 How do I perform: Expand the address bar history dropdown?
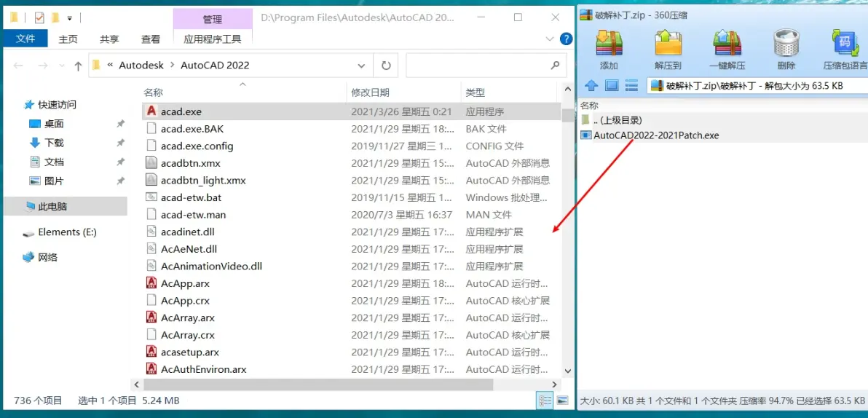[361, 66]
